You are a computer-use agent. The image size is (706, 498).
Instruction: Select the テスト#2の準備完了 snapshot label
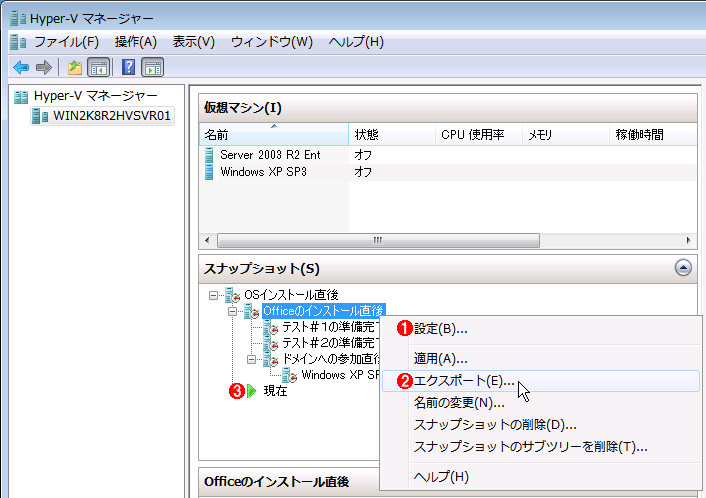(330, 344)
